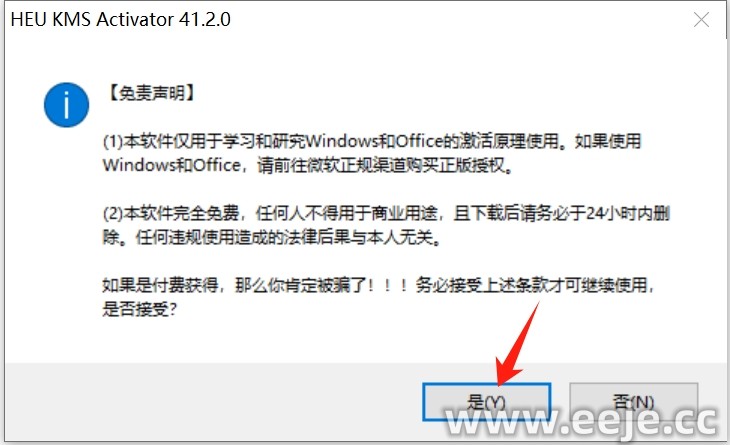This screenshot has height=445, width=730.
Task: Click the gray footer area left of buttons
Action: 210,401
